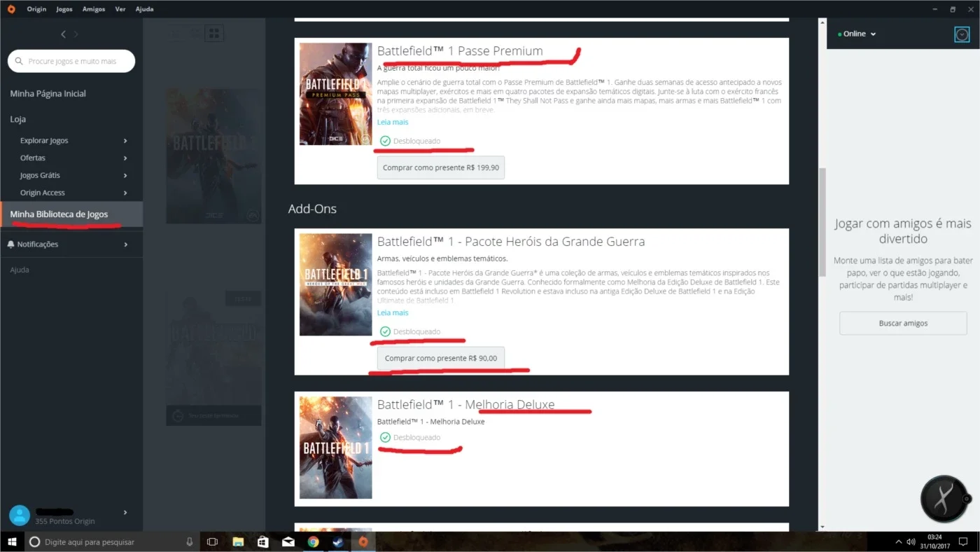This screenshot has width=980, height=552.
Task: Click the 'Add-Ons' section heading
Action: 312,209
